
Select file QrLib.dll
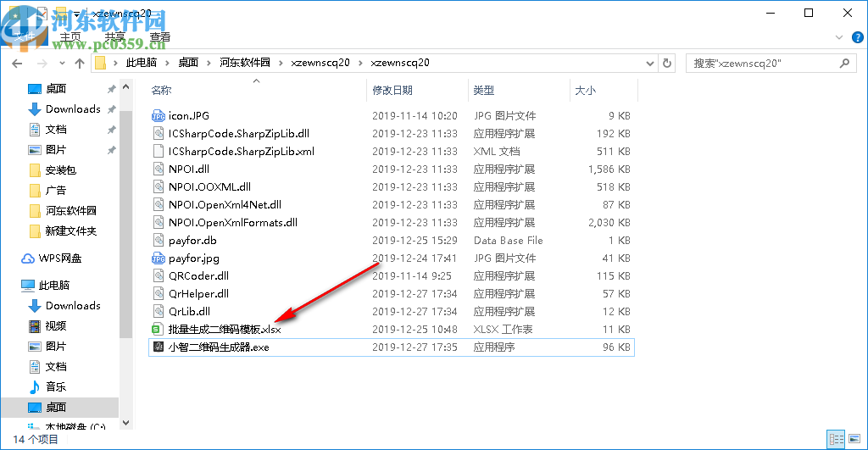[189, 311]
